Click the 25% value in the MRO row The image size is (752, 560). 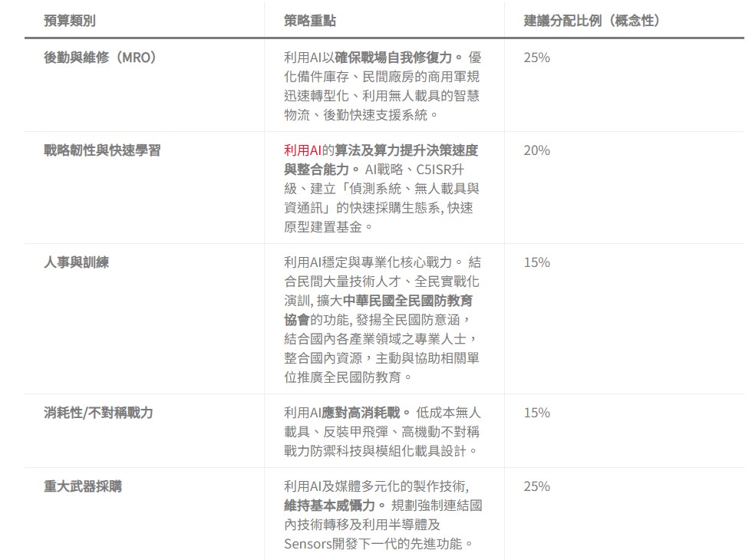(x=536, y=58)
